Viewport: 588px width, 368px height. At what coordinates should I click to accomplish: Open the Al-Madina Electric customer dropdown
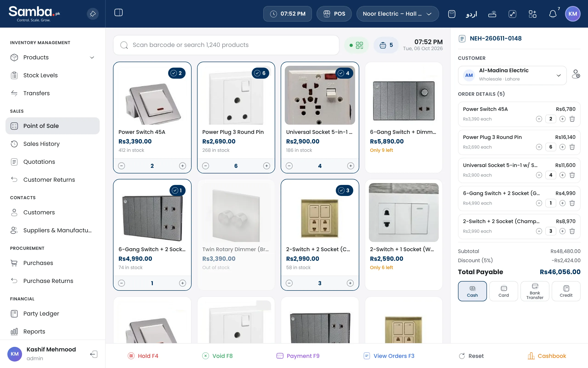click(x=512, y=75)
